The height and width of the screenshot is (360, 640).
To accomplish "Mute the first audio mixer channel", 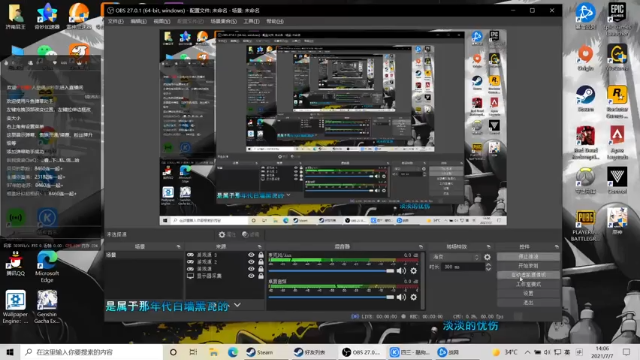I will 401,271.
